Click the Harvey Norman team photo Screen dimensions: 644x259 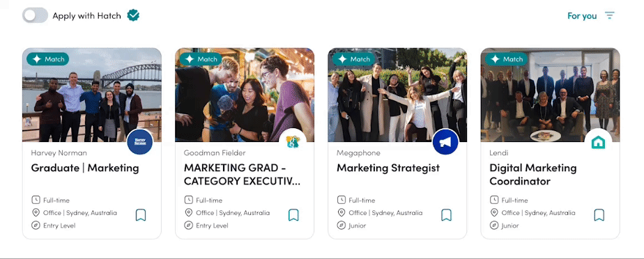[x=92, y=95]
